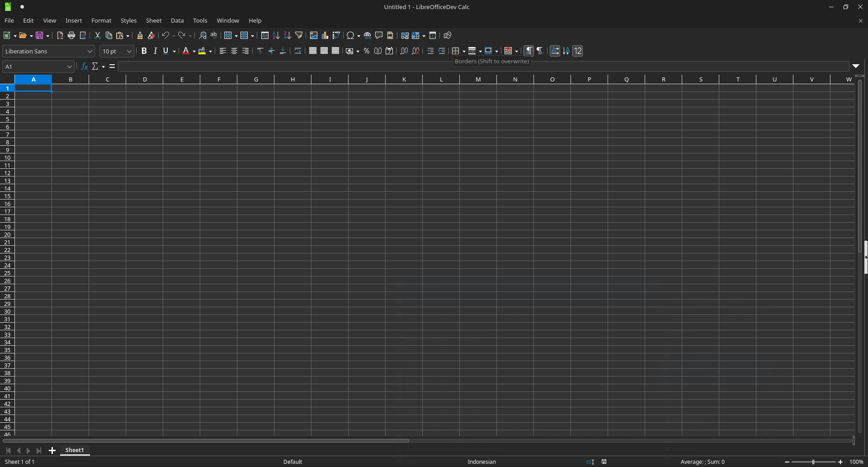Screen dimensions: 868x467
Task: Open the Data menu
Action: point(177,20)
